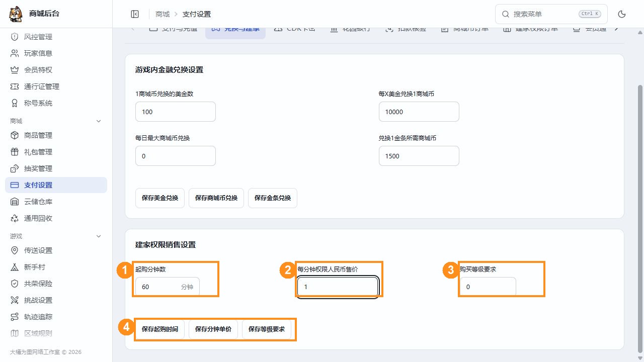The image size is (644, 362).
Task: Select the 支付设置 card icon
Action: pyautogui.click(x=15, y=185)
